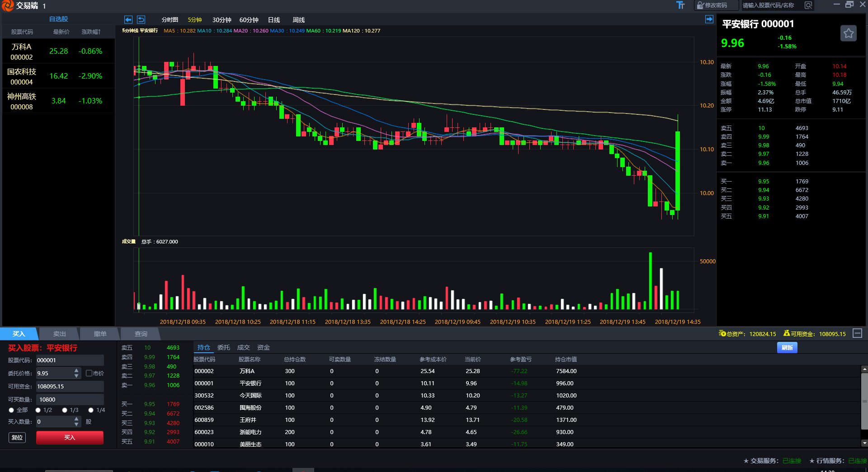This screenshot has width=868, height=472.
Task: Open the 自选股 watchlist header
Action: pos(58,19)
